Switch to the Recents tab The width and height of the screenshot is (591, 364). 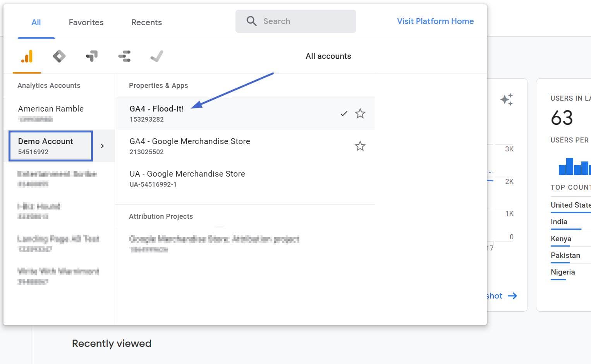146,22
